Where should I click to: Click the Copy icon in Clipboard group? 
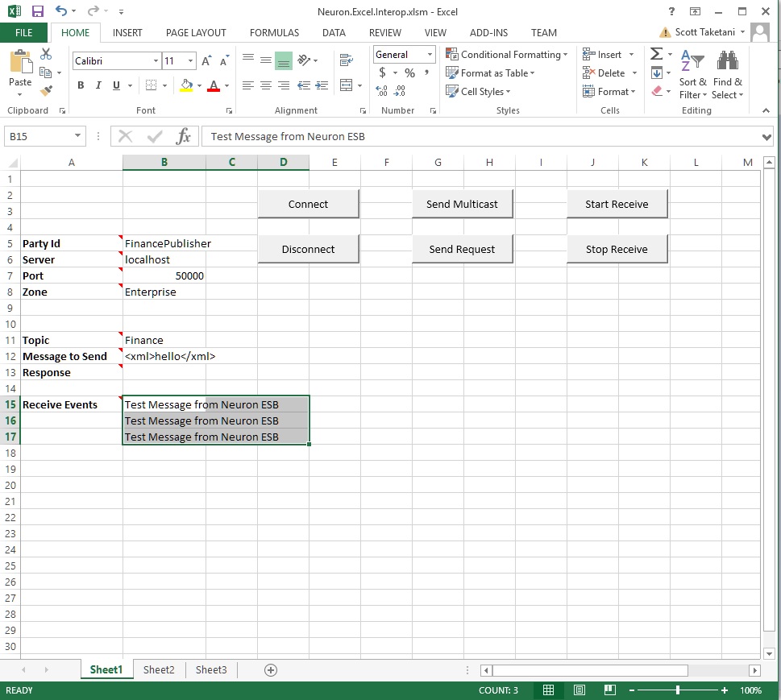tap(45, 72)
